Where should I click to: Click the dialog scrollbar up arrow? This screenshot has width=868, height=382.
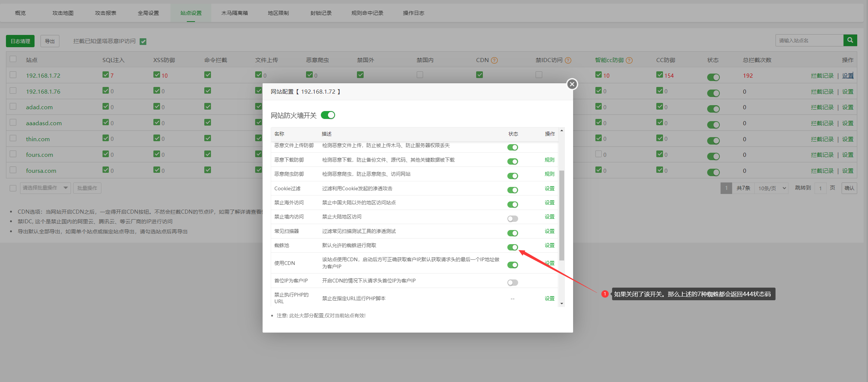562,130
